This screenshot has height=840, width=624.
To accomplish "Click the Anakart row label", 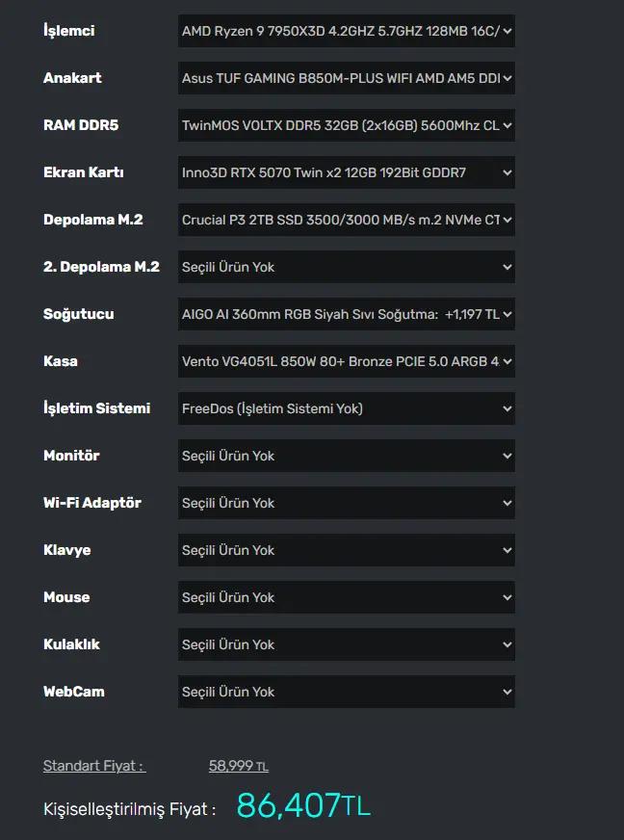I will 72,78.
